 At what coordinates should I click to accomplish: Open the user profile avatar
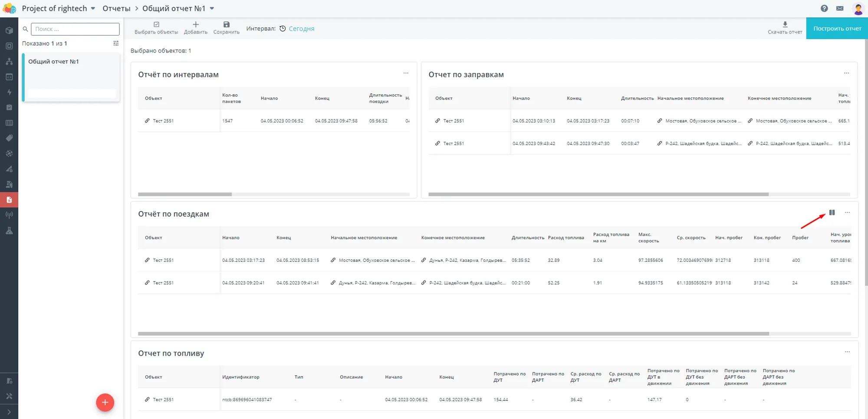click(x=858, y=9)
